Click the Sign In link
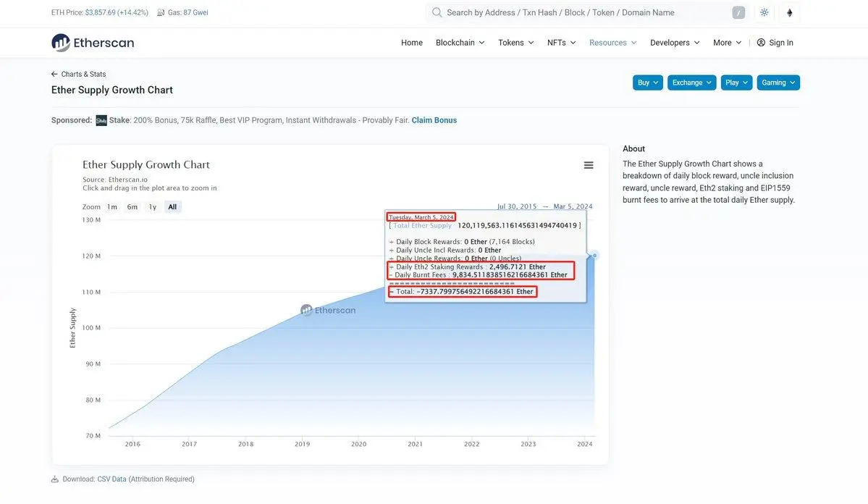Image resolution: width=868 pixels, height=504 pixels. coord(775,43)
